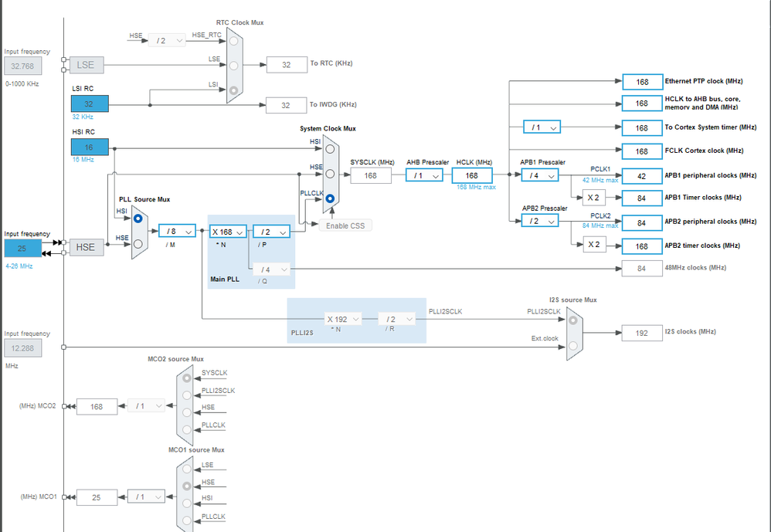Click the APB1 peripheral clocks 42 field

pyautogui.click(x=642, y=176)
